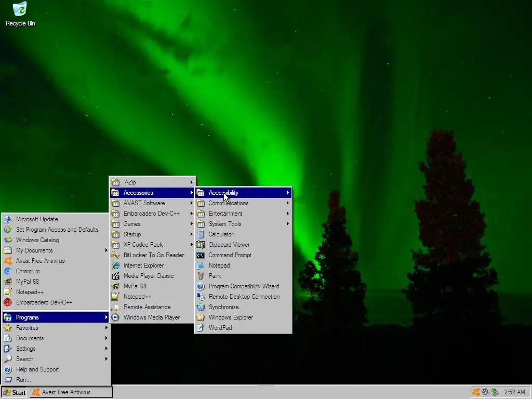Click the Notepad icon in Accessories
Image resolution: width=532 pixels, height=399 pixels.
point(201,265)
